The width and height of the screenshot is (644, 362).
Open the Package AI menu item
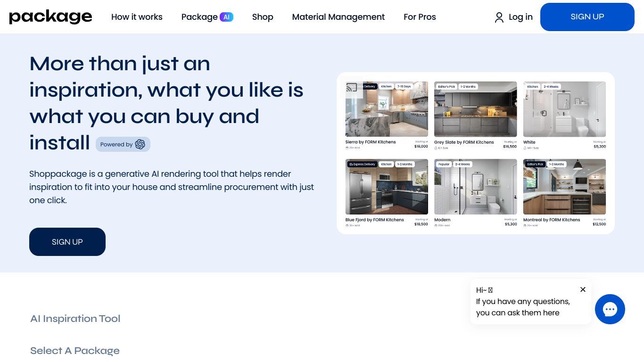207,17
